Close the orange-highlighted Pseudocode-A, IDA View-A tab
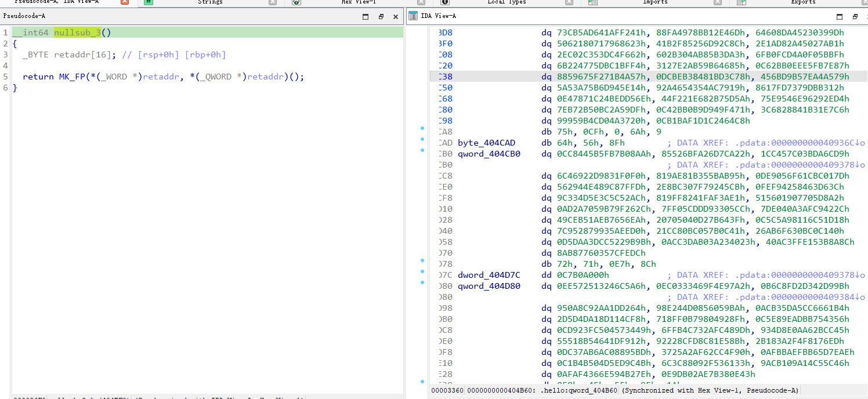 coord(125,2)
